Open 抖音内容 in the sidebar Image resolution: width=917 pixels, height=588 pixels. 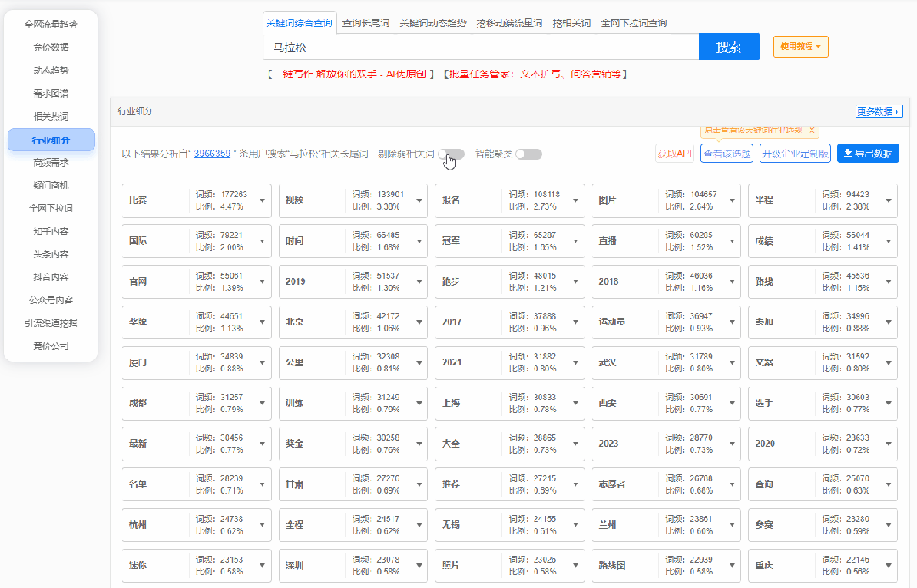pos(51,277)
